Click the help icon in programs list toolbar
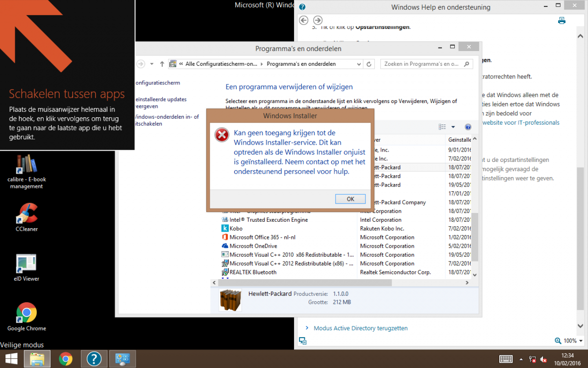The image size is (588, 368). point(468,127)
